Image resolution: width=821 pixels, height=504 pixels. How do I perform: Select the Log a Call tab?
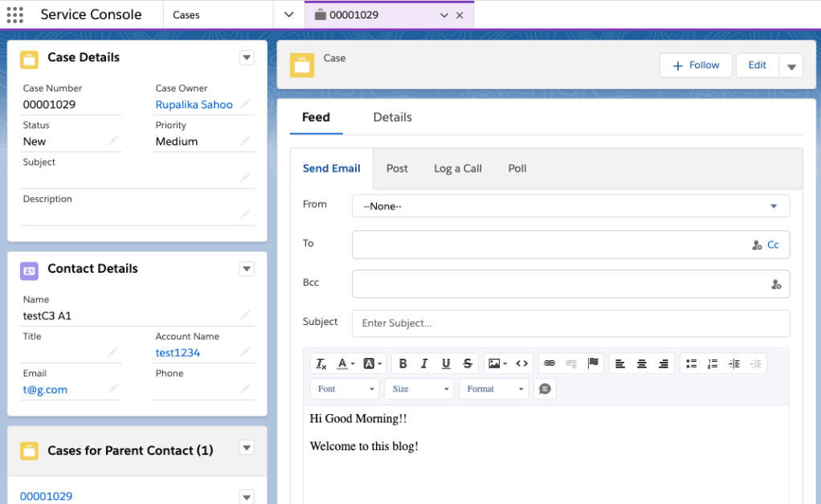coord(458,169)
